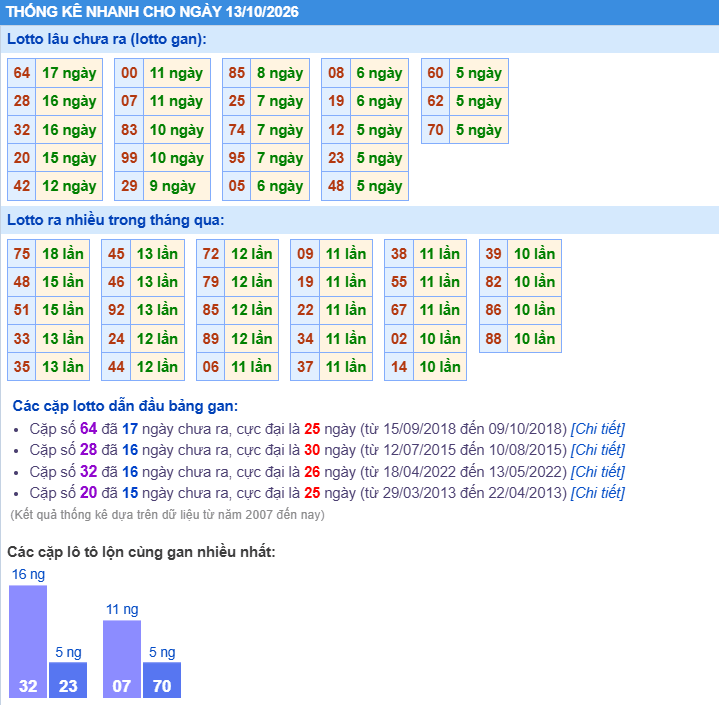Click number 45 with 13 lần
Viewport: 719px width, 705px height.
(x=116, y=254)
